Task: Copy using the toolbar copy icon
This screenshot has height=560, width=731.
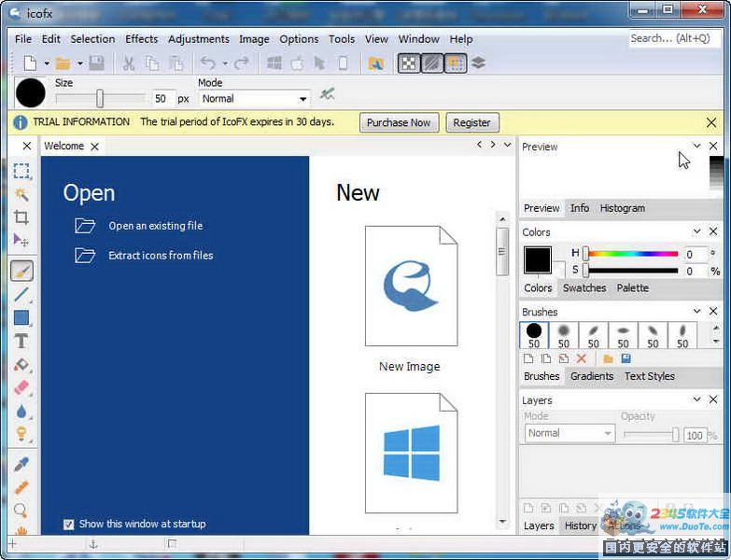Action: [152, 63]
